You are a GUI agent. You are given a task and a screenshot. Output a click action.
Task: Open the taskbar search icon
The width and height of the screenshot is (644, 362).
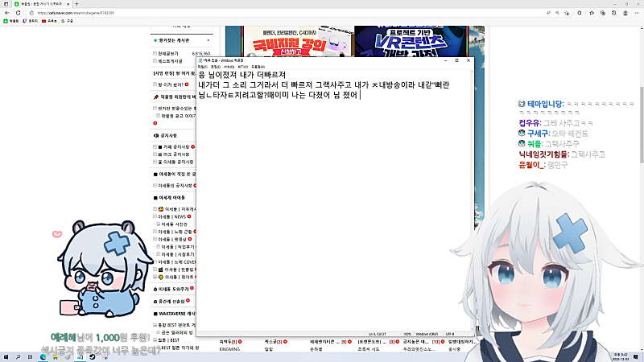coord(18,357)
